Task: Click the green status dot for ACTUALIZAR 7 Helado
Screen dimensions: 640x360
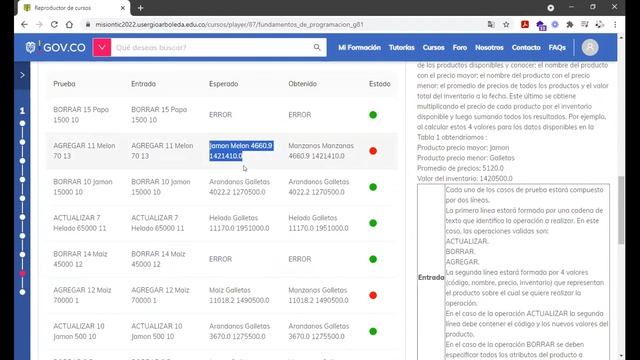Action: pos(373,223)
